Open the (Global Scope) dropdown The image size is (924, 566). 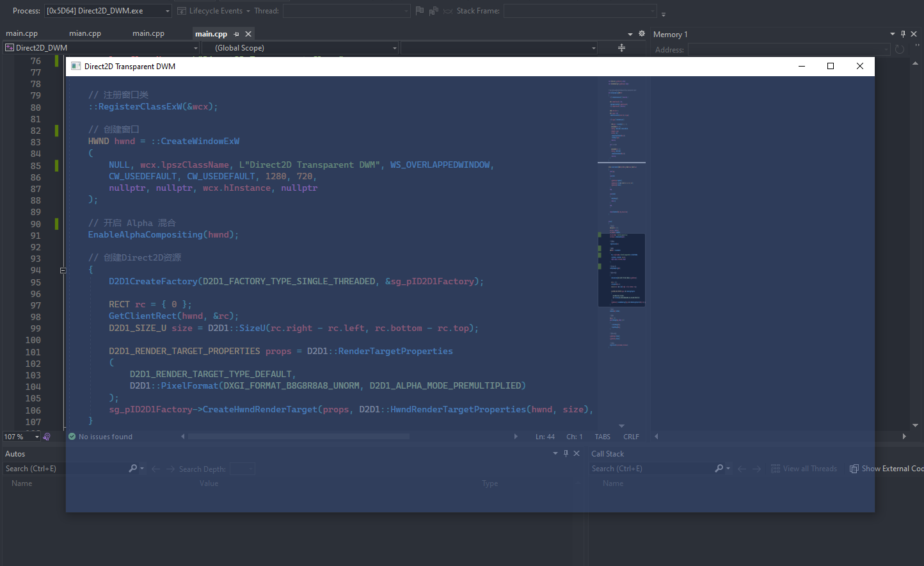(301, 48)
